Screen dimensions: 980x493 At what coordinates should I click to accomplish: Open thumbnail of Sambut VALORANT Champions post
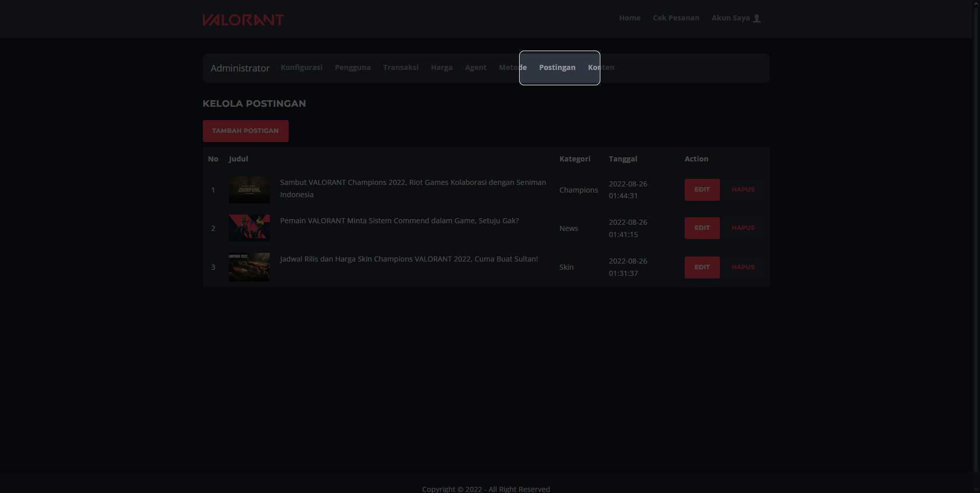coord(249,190)
